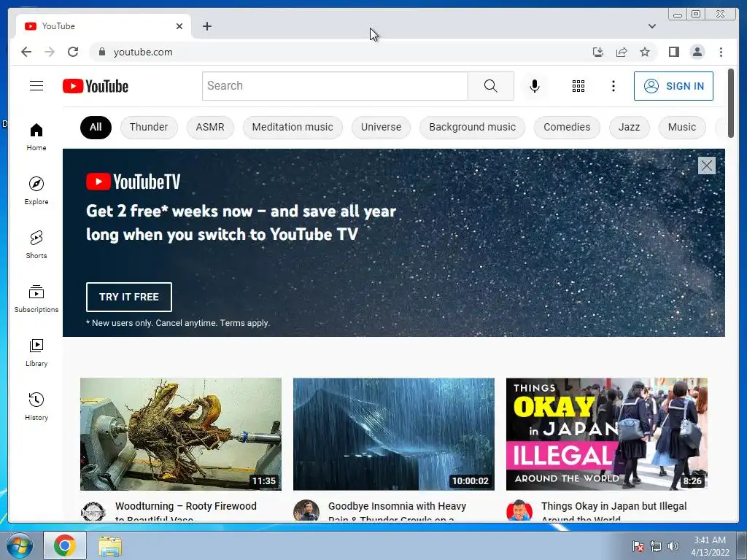Click the page vertical scrollbar thumb
This screenshot has height=560, width=747.
click(x=731, y=103)
